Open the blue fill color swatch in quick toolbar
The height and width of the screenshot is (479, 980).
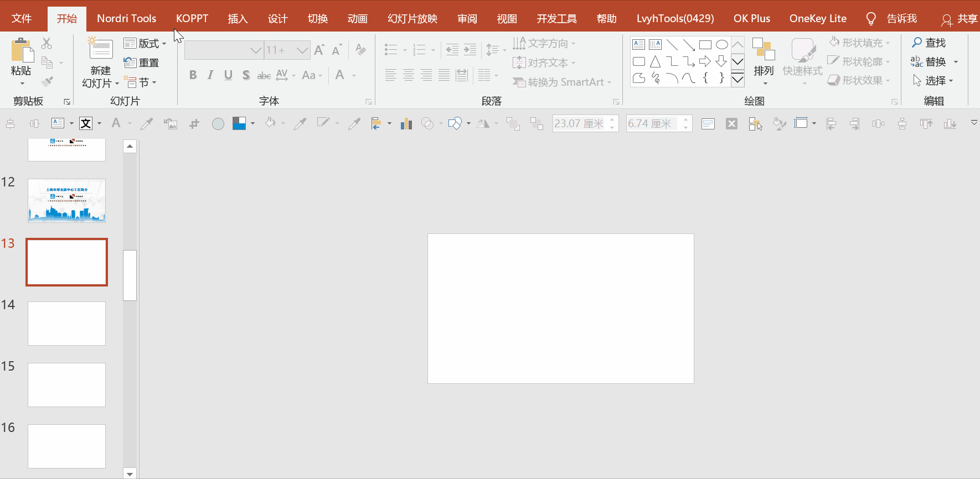click(239, 123)
